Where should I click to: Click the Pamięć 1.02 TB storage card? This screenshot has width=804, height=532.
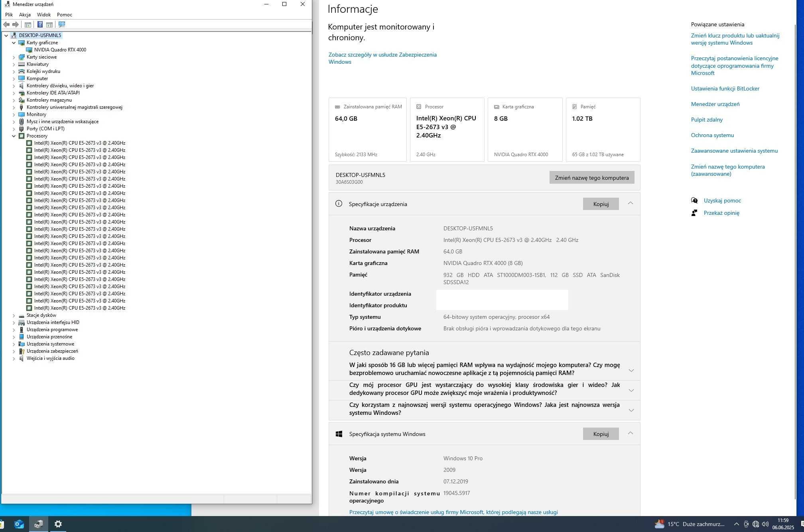click(603, 130)
